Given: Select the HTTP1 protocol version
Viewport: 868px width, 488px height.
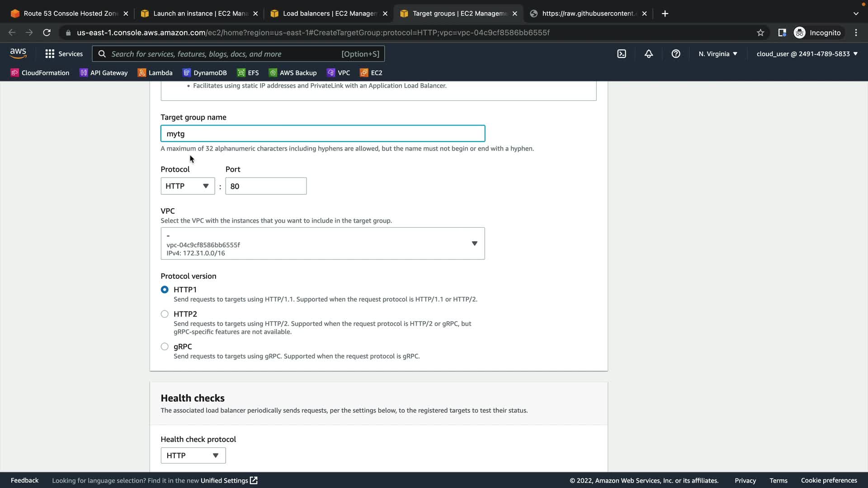Looking at the screenshot, I should click(165, 290).
